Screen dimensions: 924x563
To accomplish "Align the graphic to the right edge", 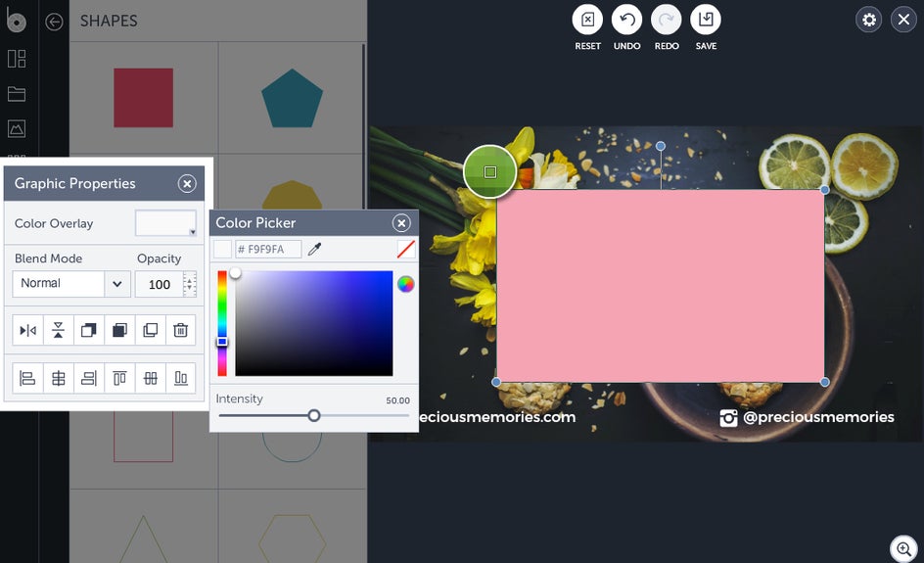I will [x=89, y=378].
